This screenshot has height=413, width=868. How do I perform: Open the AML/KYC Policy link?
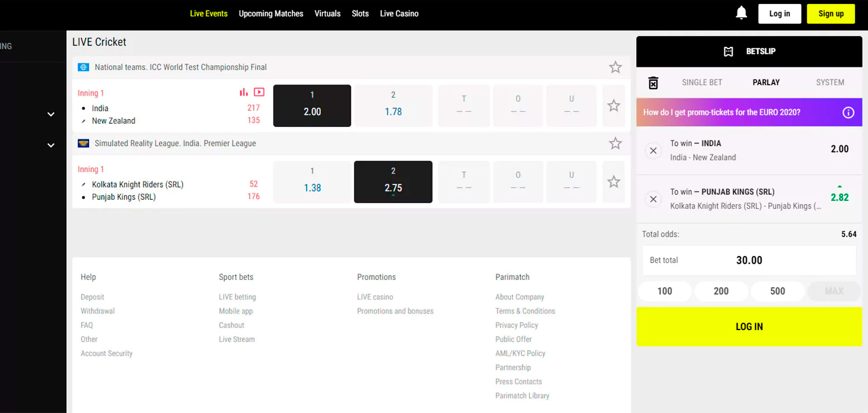click(521, 353)
